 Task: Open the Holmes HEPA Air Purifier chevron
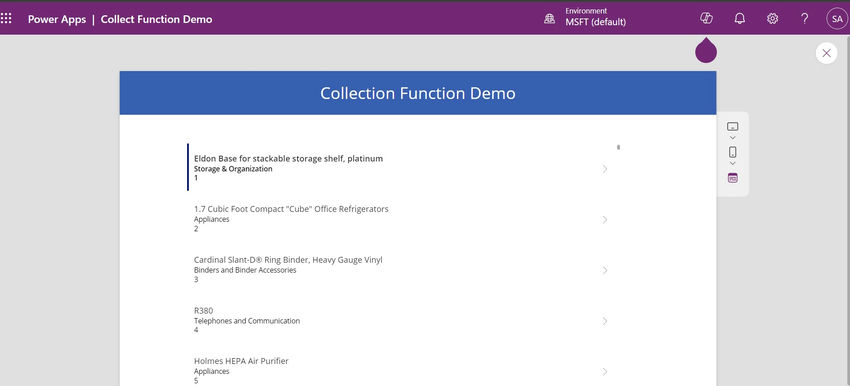[x=605, y=371]
